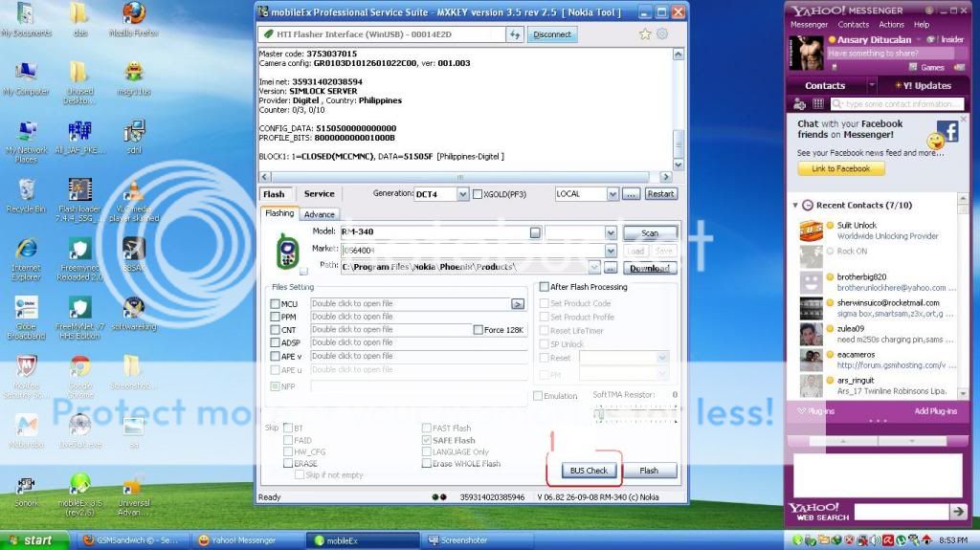
Task: Click the keypad grid icon in Yahoo Messenger
Action: (817, 103)
